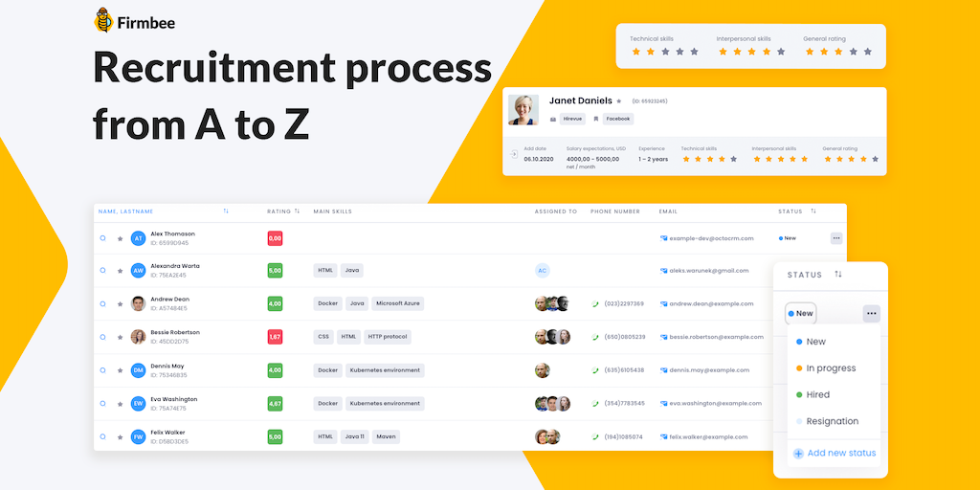Screen dimensions: 980x490
Task: Click the AC assignee avatar in Alexandra Warta's row
Action: [x=543, y=271]
